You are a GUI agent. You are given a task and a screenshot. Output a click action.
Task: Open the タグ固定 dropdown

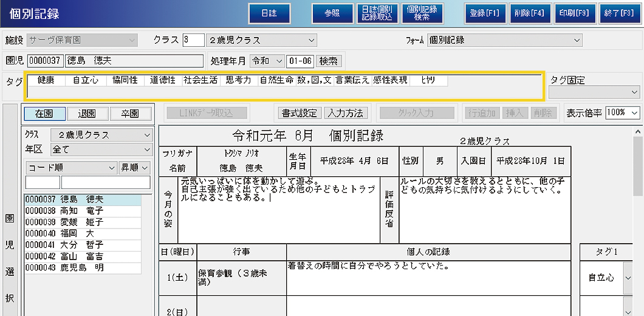point(594,92)
